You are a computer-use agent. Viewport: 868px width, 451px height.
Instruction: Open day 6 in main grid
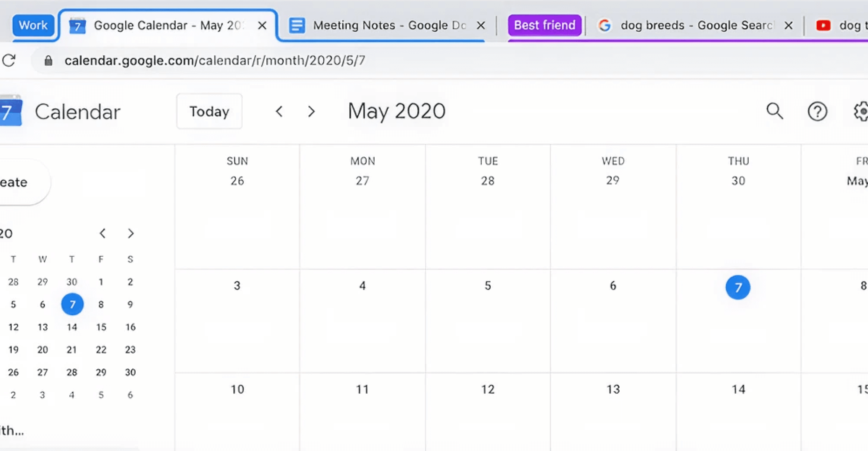[613, 285]
